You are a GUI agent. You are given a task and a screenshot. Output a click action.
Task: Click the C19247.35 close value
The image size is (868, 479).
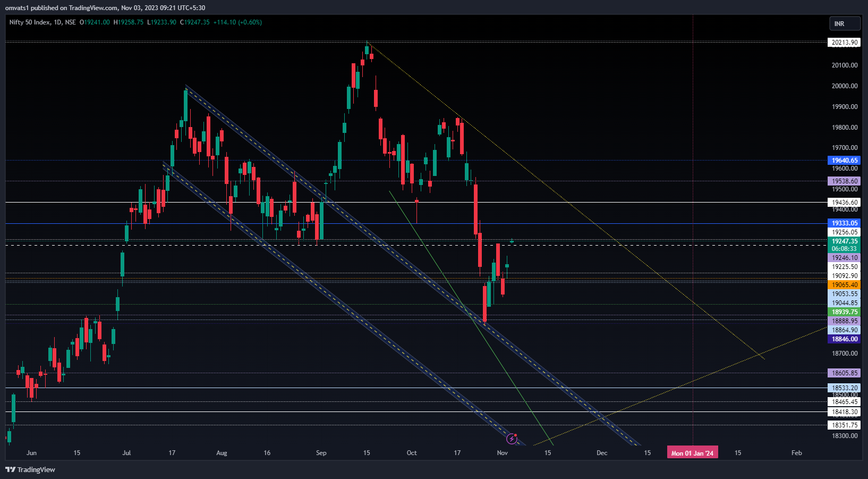[195, 22]
